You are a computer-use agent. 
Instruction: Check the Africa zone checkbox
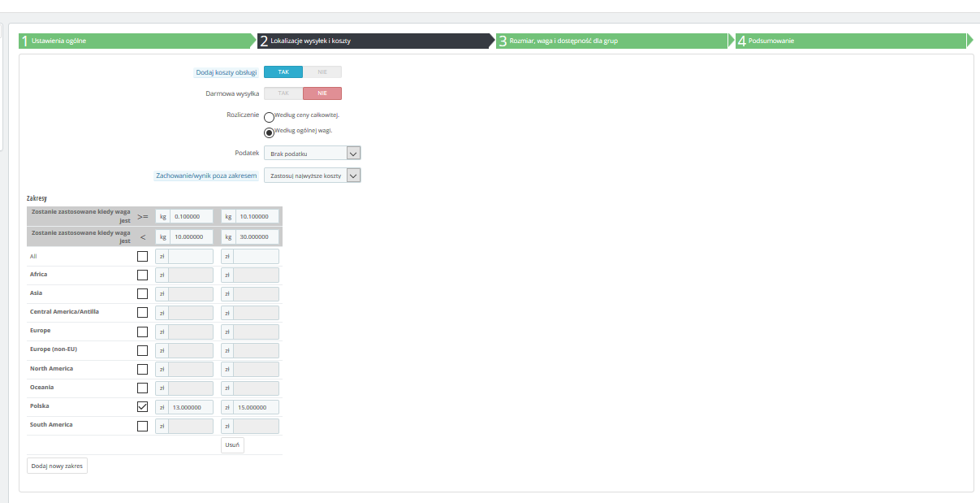click(143, 275)
